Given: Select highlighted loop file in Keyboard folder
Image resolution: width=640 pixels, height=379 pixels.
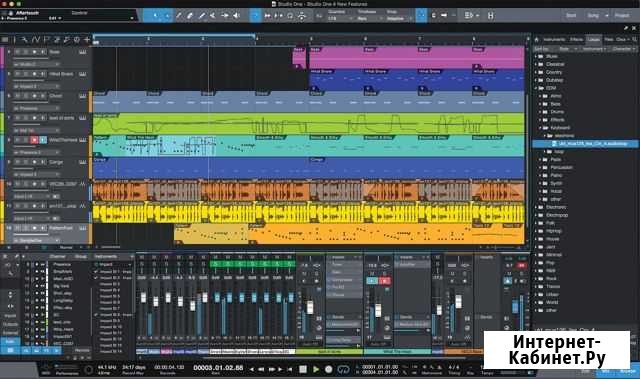Looking at the screenshot, I should click(585, 144).
